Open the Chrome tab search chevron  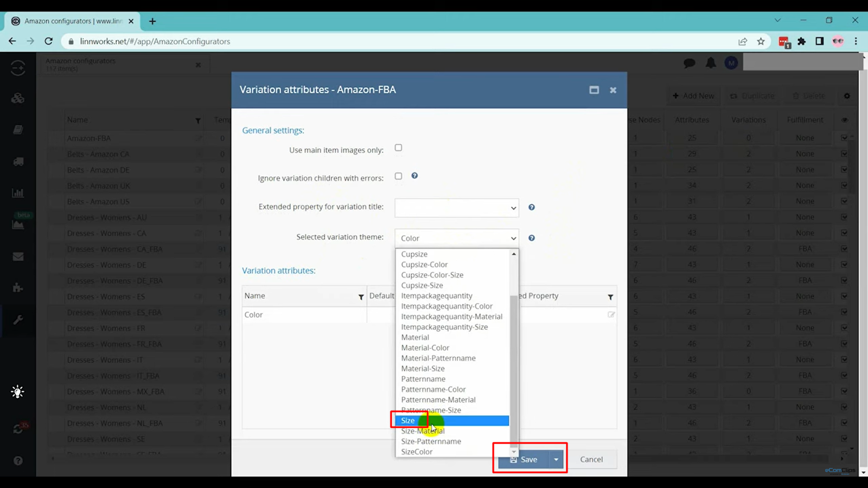click(x=777, y=21)
